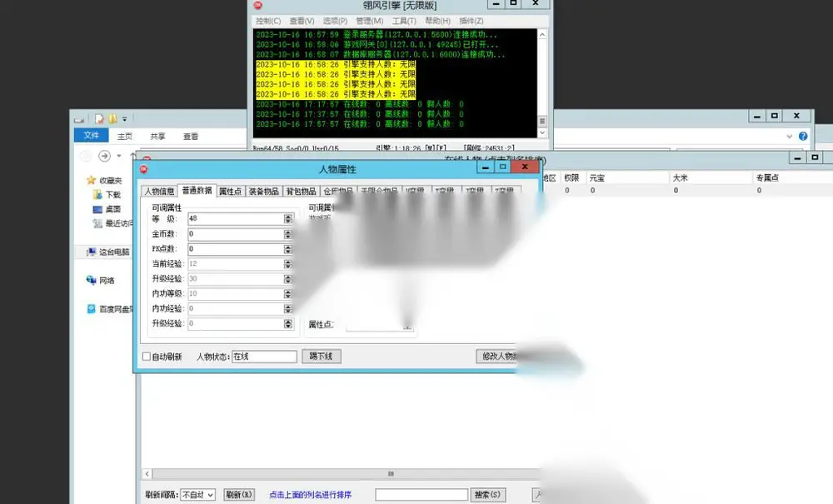The image size is (833, 504).
Task: Click the 搜索(S) button
Action: [487, 495]
